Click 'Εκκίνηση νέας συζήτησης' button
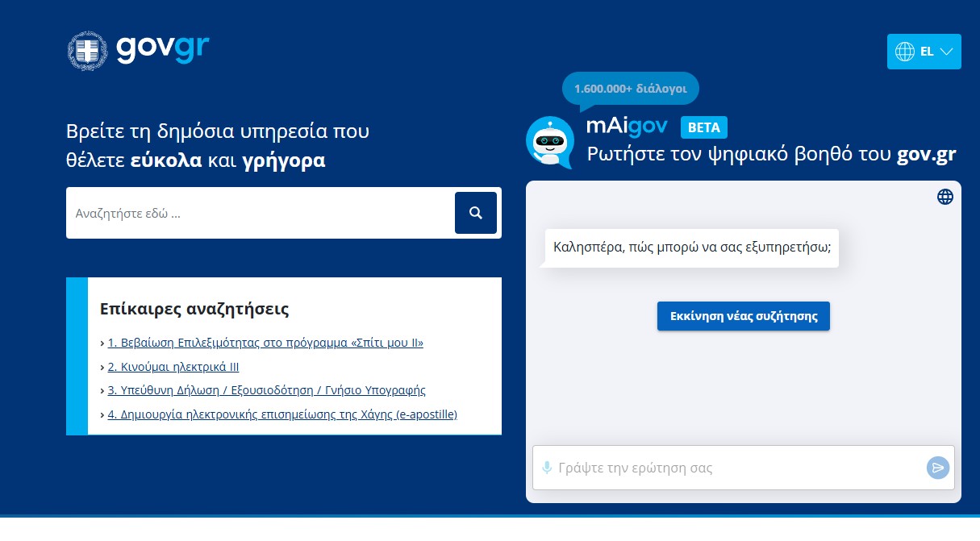This screenshot has height=541, width=980. tap(744, 316)
